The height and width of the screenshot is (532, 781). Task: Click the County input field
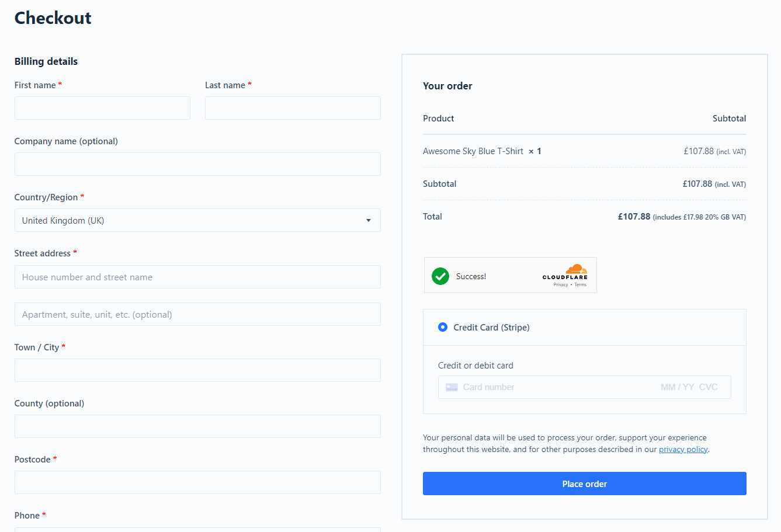coord(197,426)
